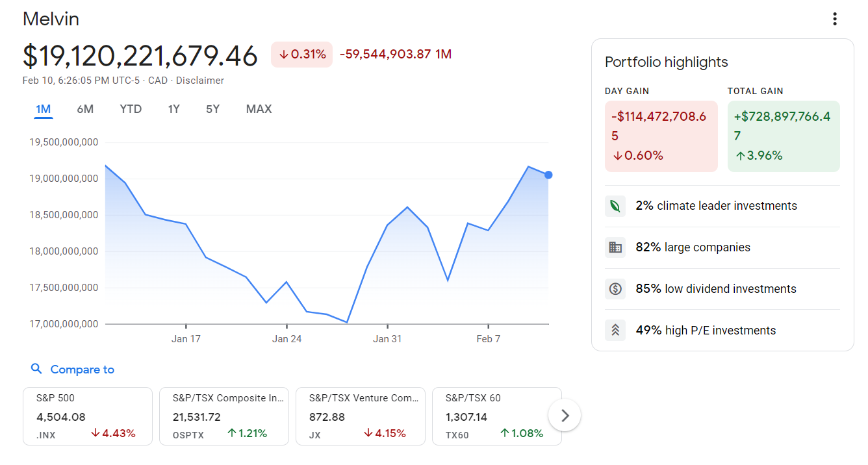This screenshot has width=868, height=465.
Task: Expand more comparison indexes with the right arrow
Action: coord(565,415)
